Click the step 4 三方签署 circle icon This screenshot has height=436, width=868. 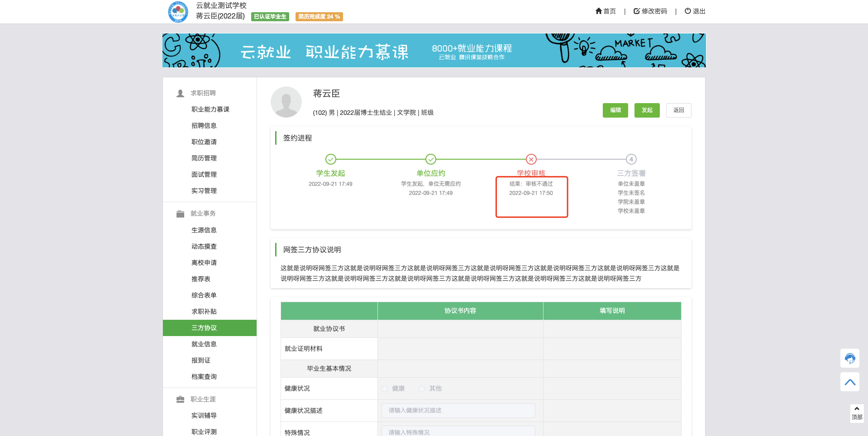[x=631, y=159]
